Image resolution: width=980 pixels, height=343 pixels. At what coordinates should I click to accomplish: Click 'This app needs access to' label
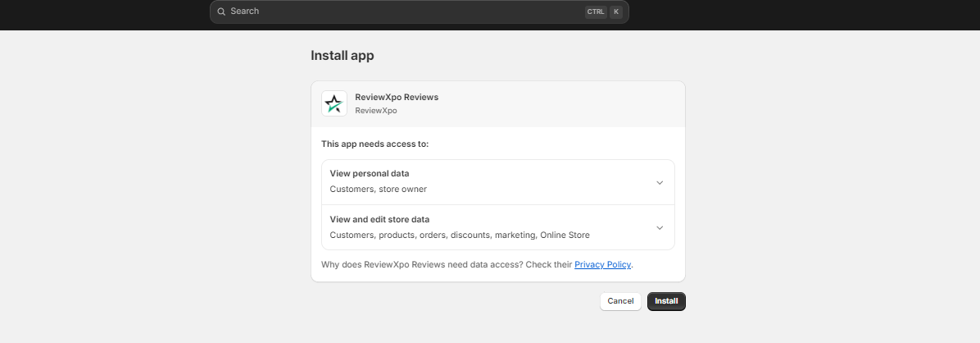[x=374, y=144]
